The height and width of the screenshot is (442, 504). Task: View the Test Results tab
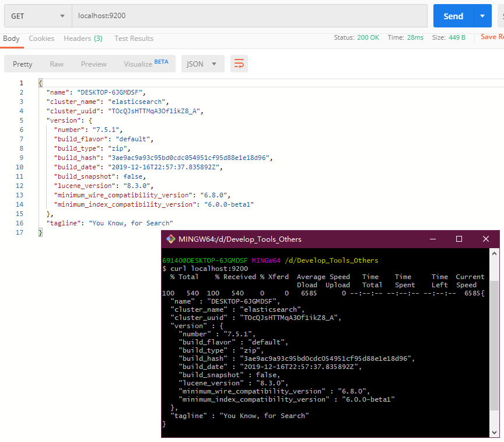[x=134, y=39]
